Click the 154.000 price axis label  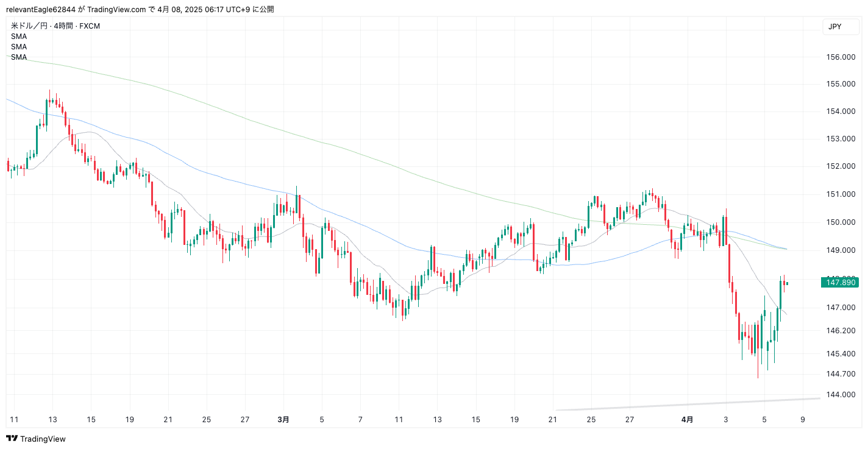tap(841, 111)
